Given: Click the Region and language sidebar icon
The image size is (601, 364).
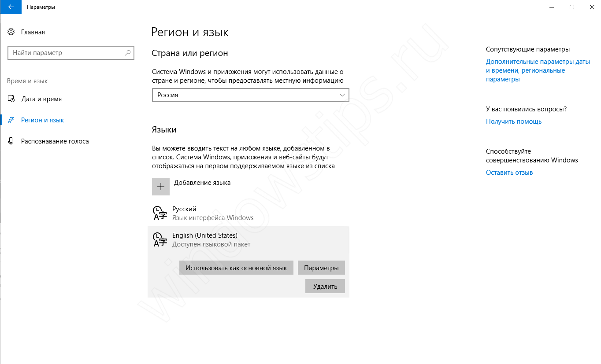Looking at the screenshot, I should click(x=11, y=120).
